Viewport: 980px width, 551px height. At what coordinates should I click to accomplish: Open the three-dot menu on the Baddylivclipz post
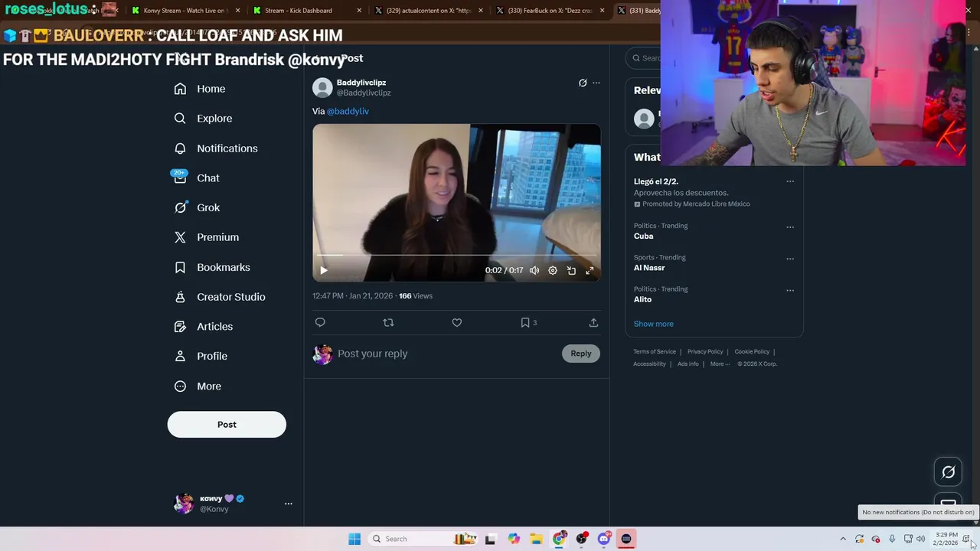(596, 83)
